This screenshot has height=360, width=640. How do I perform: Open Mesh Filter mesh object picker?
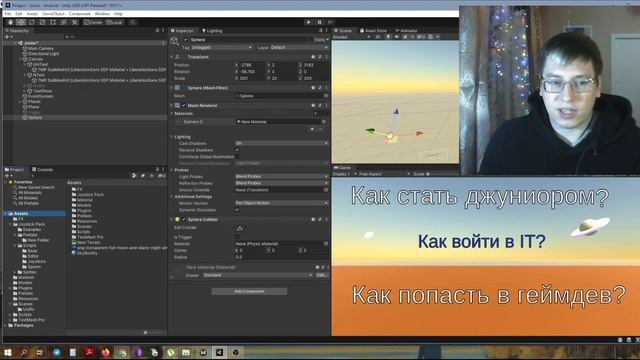(x=326, y=96)
